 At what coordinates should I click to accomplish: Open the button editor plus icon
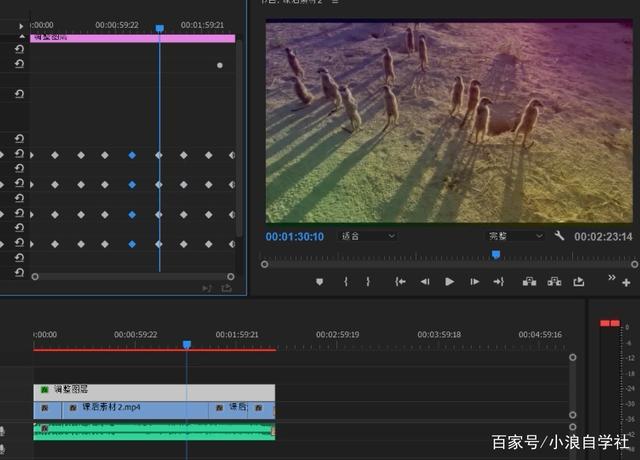click(x=626, y=282)
